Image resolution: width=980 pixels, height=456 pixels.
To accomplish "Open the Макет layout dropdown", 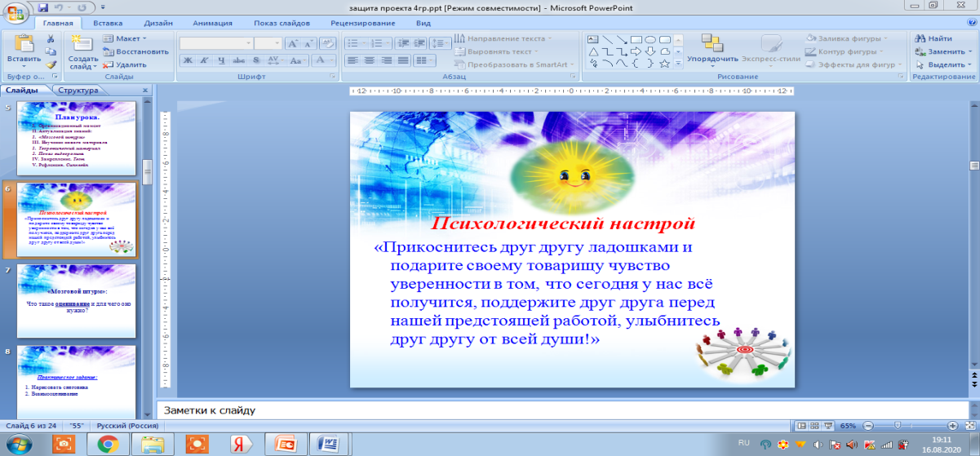I will click(x=126, y=38).
